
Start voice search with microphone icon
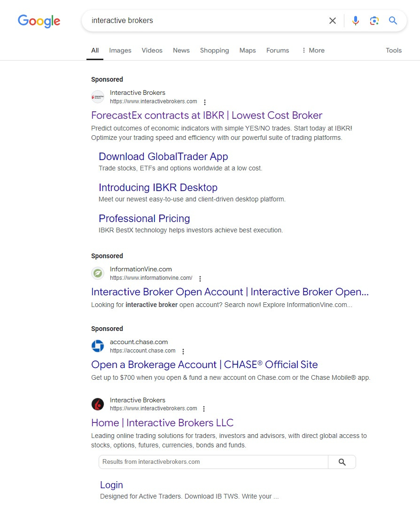click(x=355, y=21)
